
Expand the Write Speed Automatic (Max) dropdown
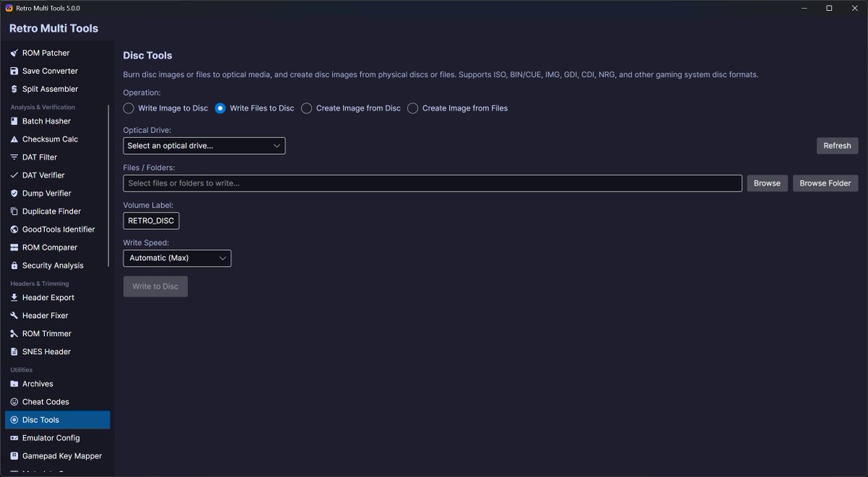click(177, 258)
